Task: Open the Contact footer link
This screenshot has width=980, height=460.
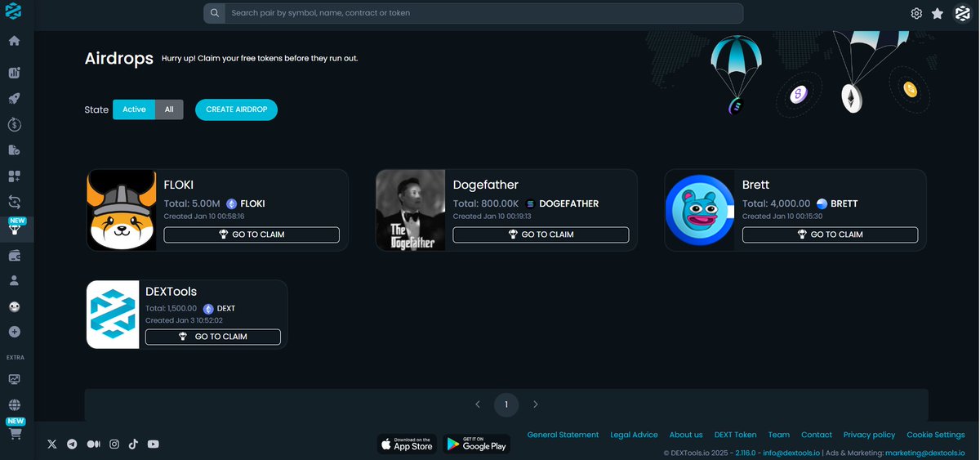Action: tap(817, 435)
